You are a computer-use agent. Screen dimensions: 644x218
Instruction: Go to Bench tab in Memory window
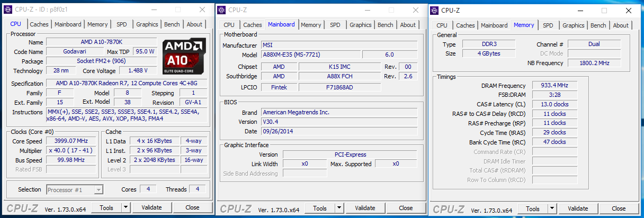point(598,25)
